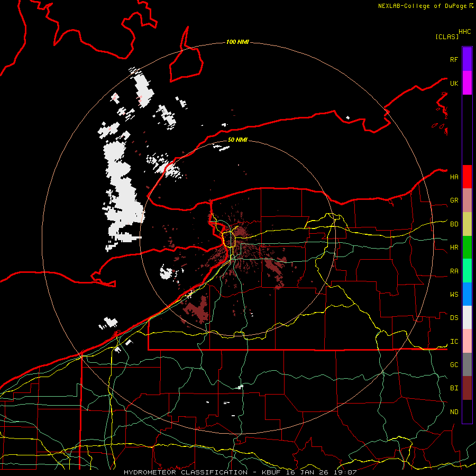Image resolution: width=476 pixels, height=476 pixels.
Task: Click the BD legend label
Action: (454, 224)
